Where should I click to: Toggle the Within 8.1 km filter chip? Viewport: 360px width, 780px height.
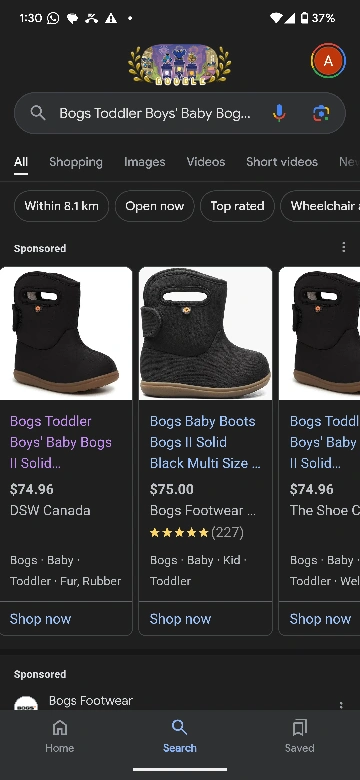pos(61,206)
